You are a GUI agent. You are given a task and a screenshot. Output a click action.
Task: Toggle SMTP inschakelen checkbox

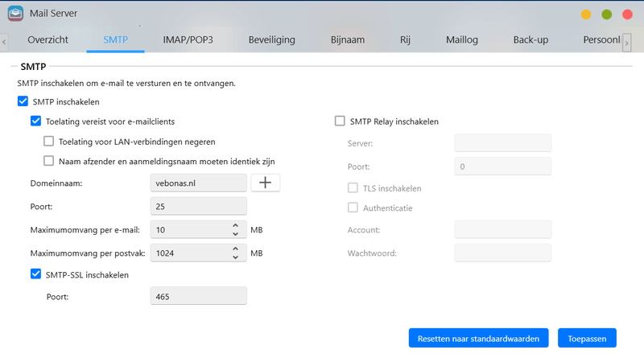23,102
